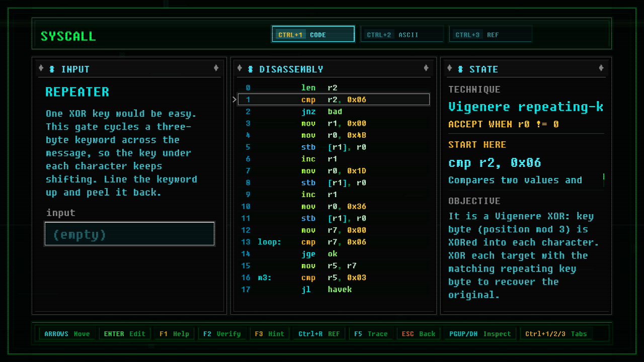Click Ctrl+1/2/3 Tabs in the bottom bar

[556, 334]
